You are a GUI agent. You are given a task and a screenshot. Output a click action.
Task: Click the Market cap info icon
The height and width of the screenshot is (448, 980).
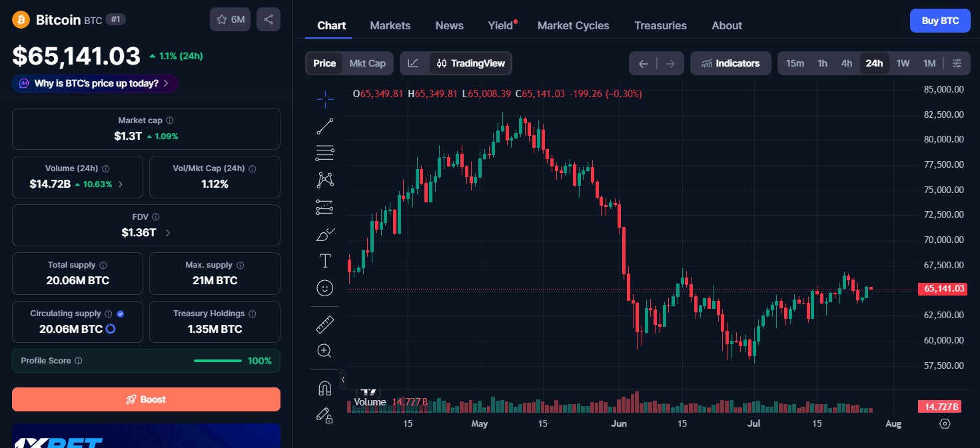pyautogui.click(x=170, y=120)
